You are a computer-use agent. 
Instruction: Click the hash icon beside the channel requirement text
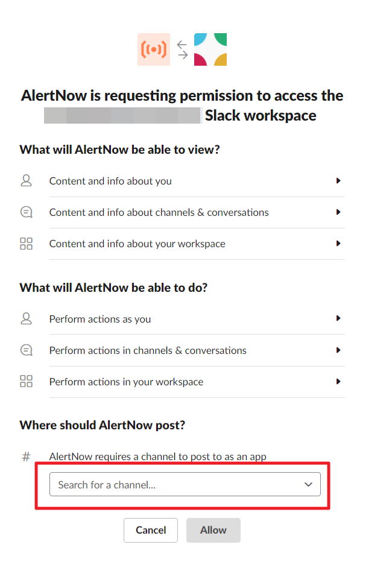tap(26, 456)
